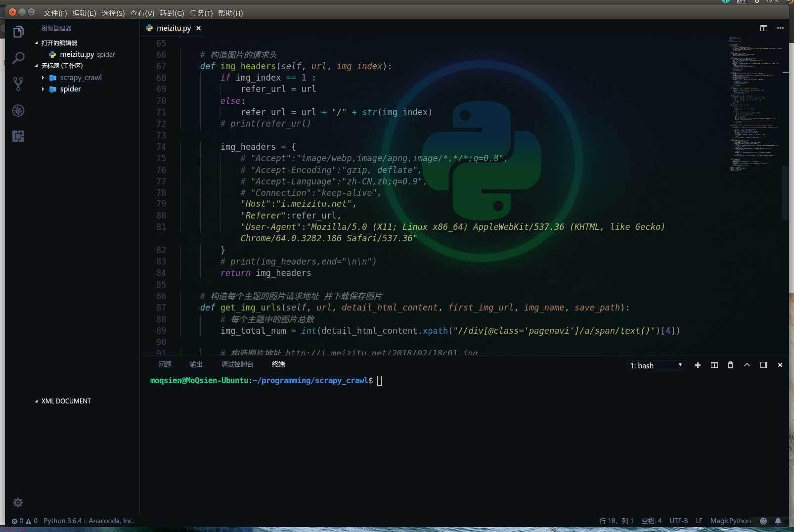Open the Search view in activity bar
This screenshot has width=794, height=532.
pyautogui.click(x=18, y=58)
